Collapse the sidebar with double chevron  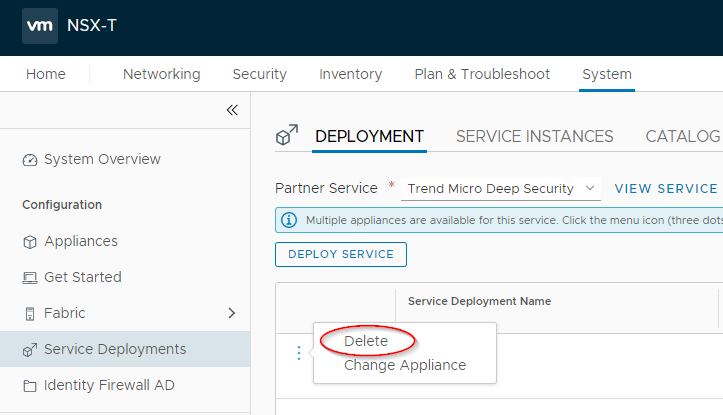(232, 110)
